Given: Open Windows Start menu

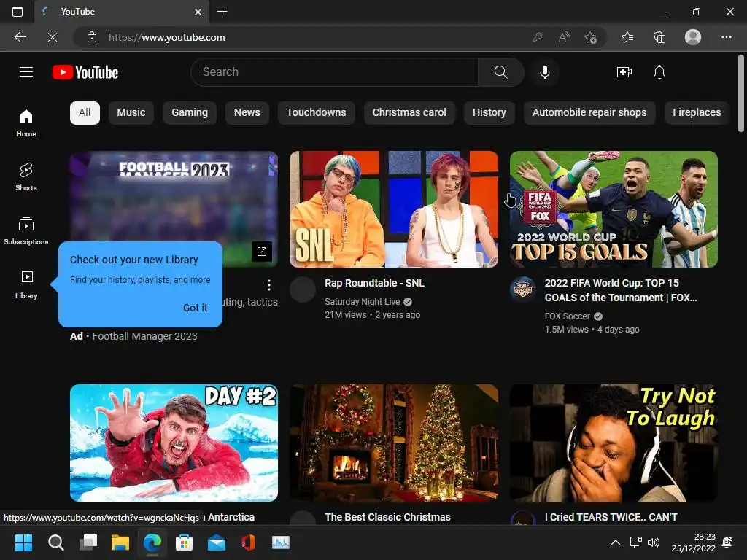Looking at the screenshot, I should point(23,542).
